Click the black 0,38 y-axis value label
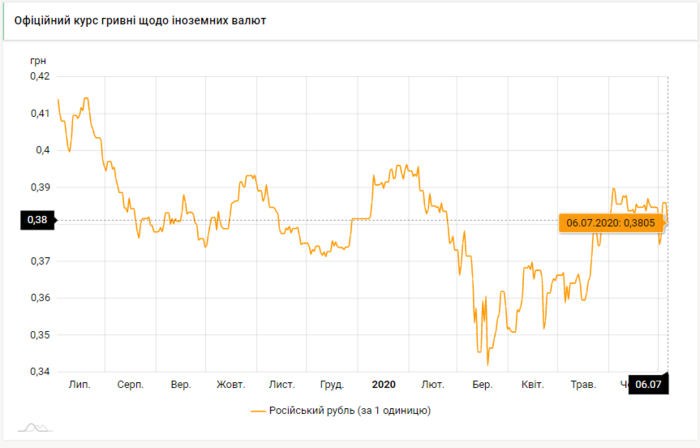The height and width of the screenshot is (448, 700). pyautogui.click(x=35, y=220)
